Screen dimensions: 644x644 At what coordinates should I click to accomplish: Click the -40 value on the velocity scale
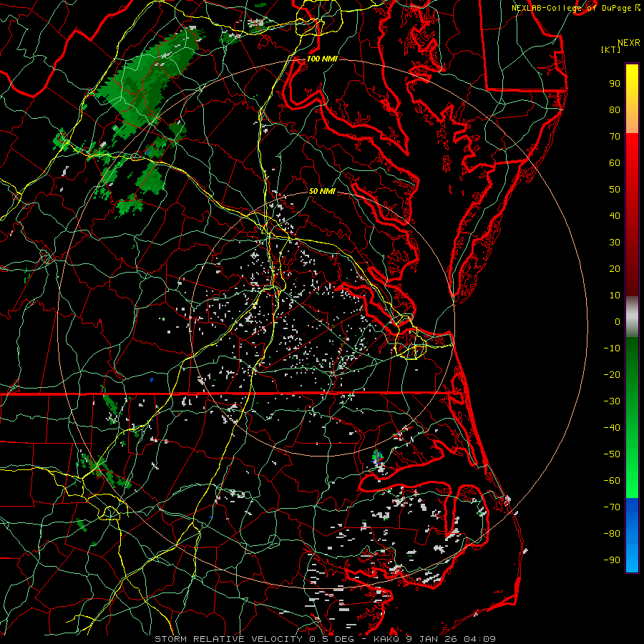click(x=612, y=428)
